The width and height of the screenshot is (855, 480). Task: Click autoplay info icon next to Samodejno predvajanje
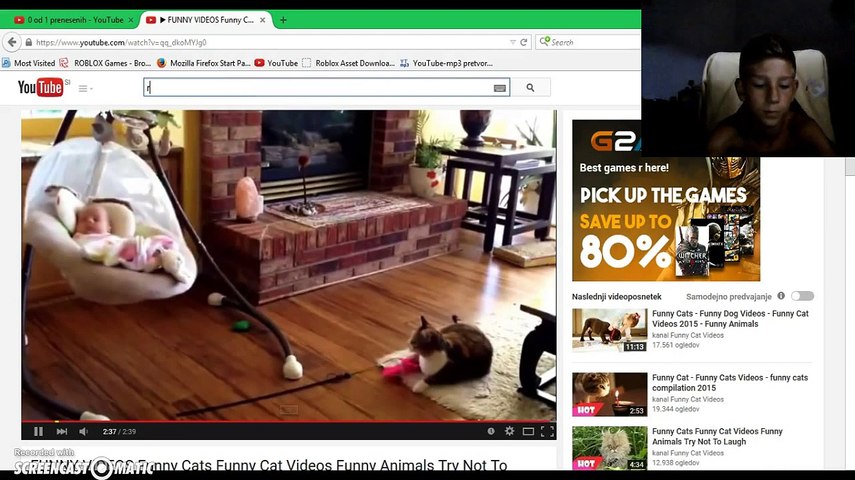point(781,296)
